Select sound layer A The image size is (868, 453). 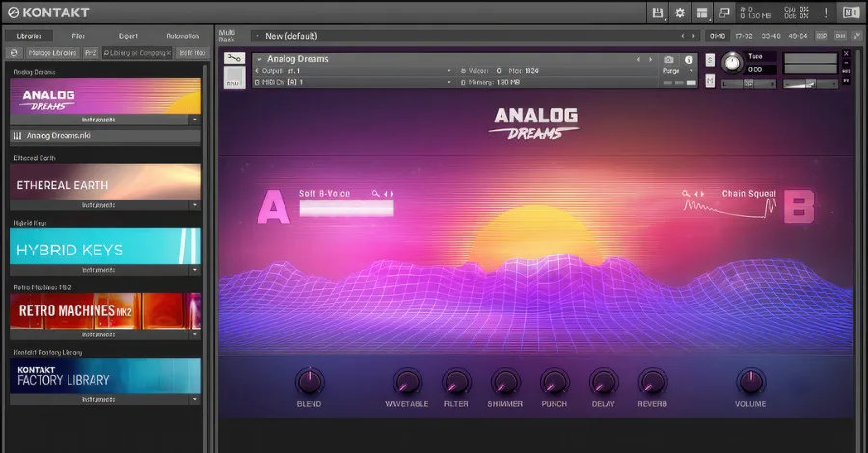pyautogui.click(x=273, y=207)
